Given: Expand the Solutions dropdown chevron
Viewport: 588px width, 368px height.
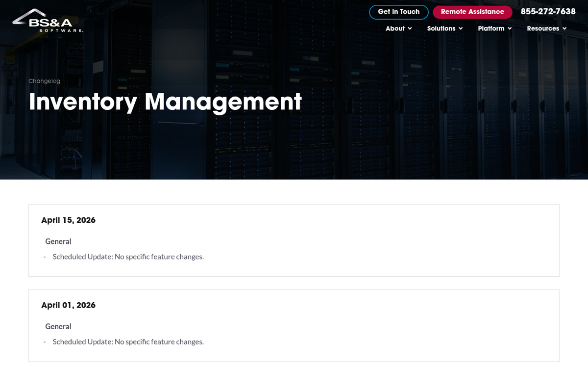Looking at the screenshot, I should point(461,28).
